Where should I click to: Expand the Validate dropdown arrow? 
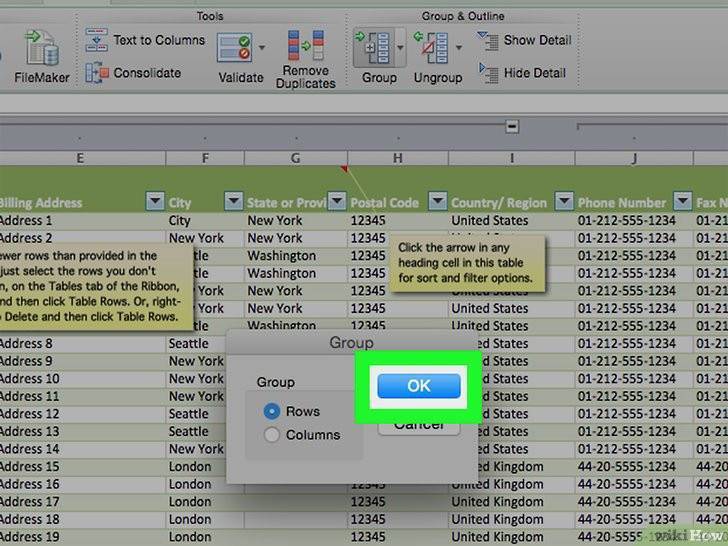click(x=262, y=48)
